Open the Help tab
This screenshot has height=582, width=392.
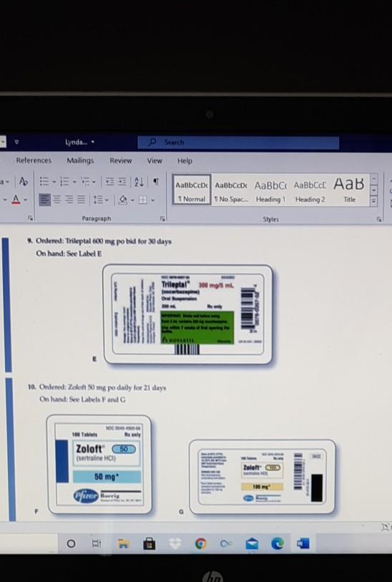click(x=185, y=161)
